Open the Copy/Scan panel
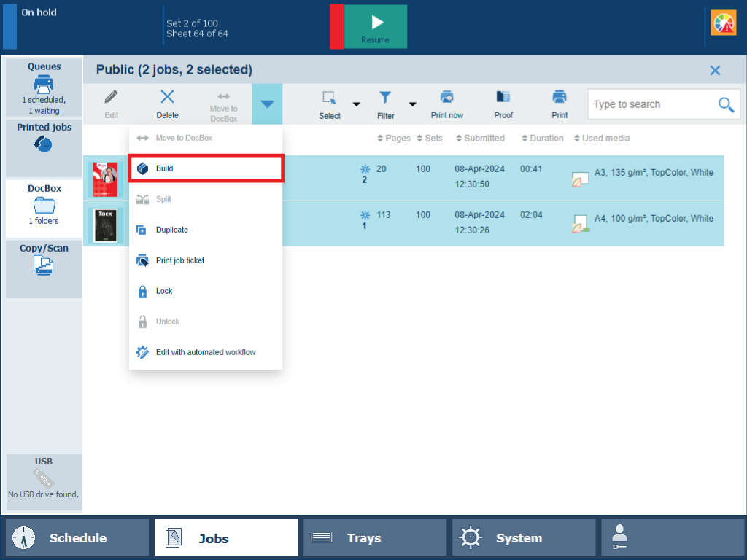 point(44,260)
